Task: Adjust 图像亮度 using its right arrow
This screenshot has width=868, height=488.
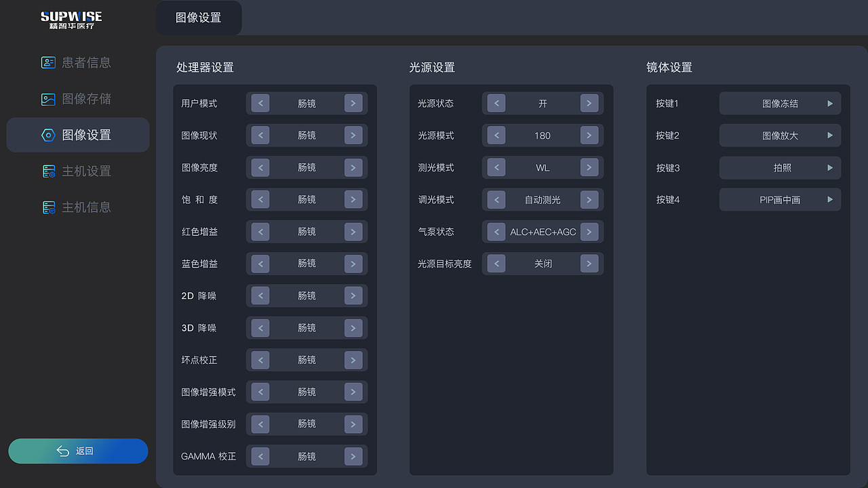Action: (x=353, y=167)
